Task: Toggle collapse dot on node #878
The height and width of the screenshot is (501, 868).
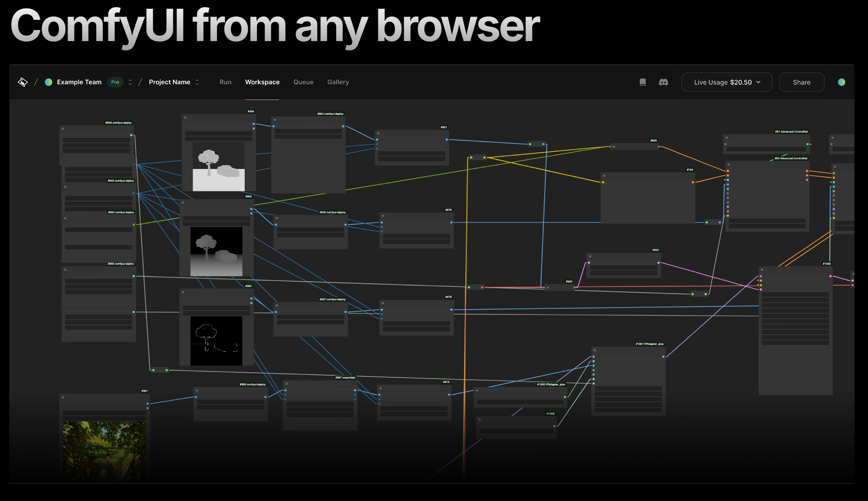Action: click(383, 303)
